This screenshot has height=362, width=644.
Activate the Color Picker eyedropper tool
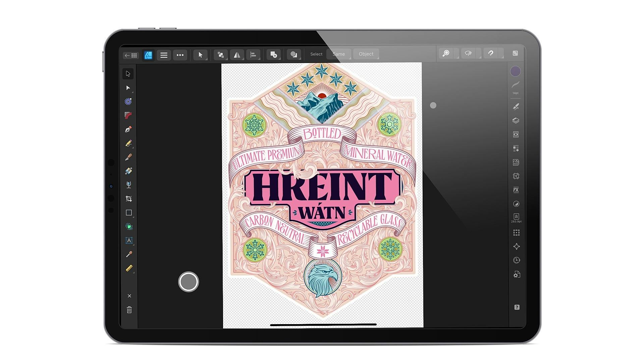(x=129, y=254)
